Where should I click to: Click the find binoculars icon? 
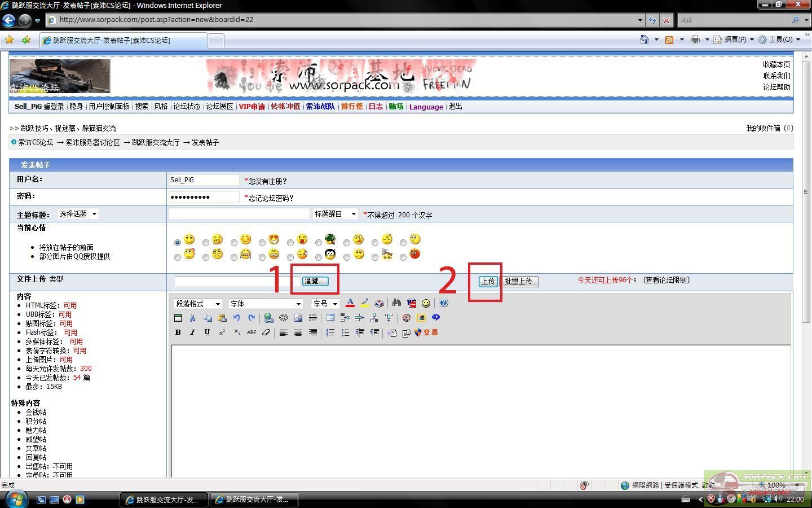click(396, 303)
